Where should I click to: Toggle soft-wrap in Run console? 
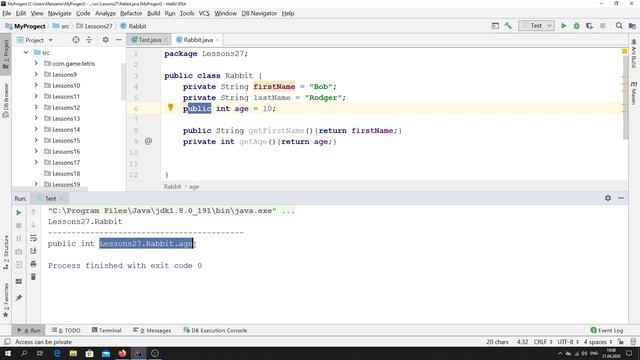(33, 238)
